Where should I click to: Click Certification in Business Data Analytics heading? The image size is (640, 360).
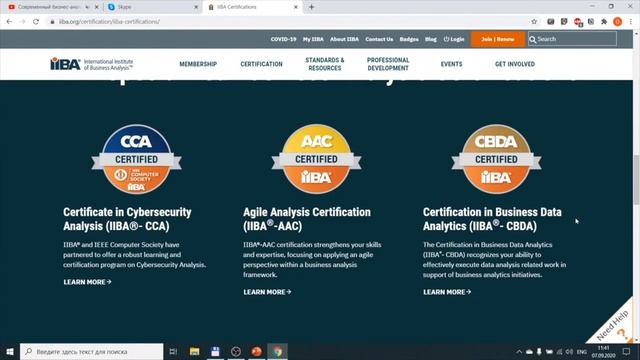coord(492,219)
